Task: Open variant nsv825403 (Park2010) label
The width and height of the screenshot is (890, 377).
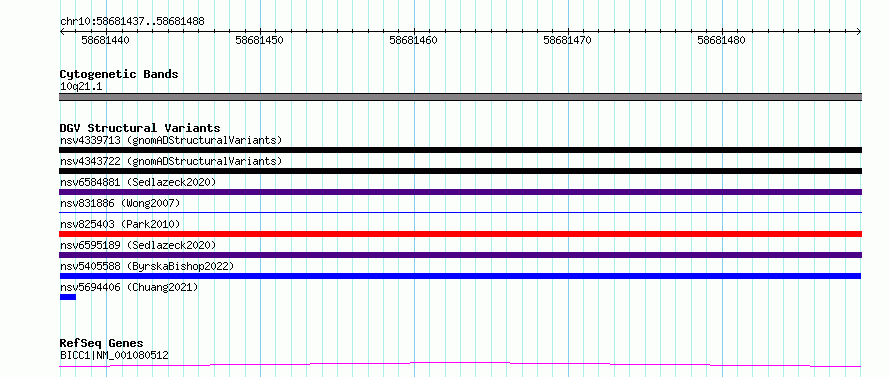Action: coord(120,224)
